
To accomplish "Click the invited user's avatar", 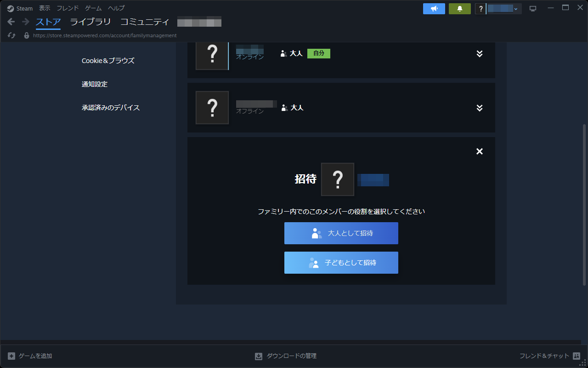I will pyautogui.click(x=338, y=179).
